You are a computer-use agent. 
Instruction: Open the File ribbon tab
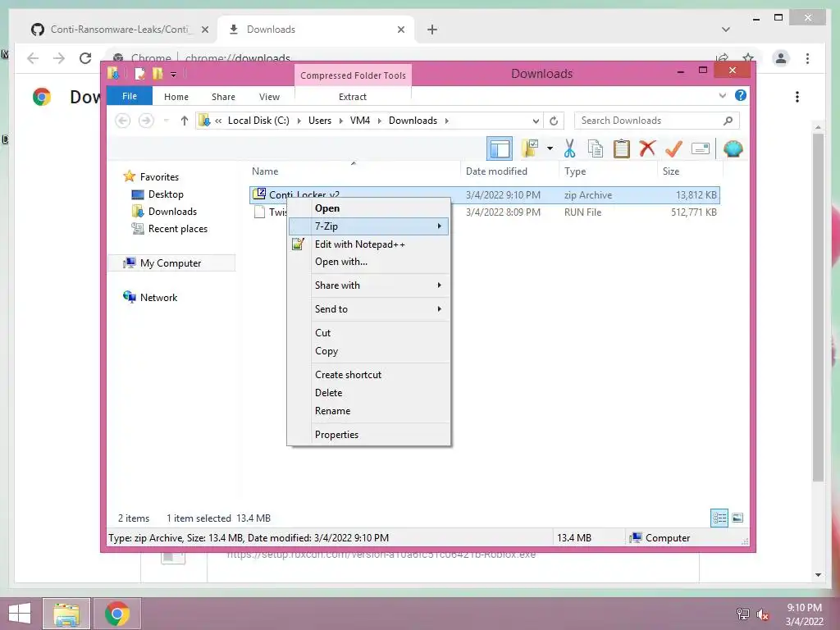tap(130, 96)
